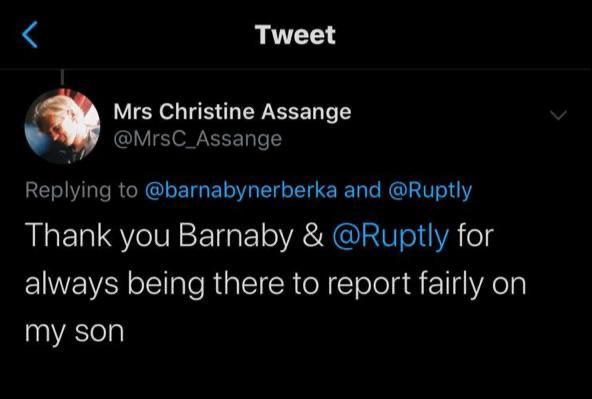592x399 pixels.
Task: Tap the tweet line ending fairly on
Action: click(x=276, y=284)
